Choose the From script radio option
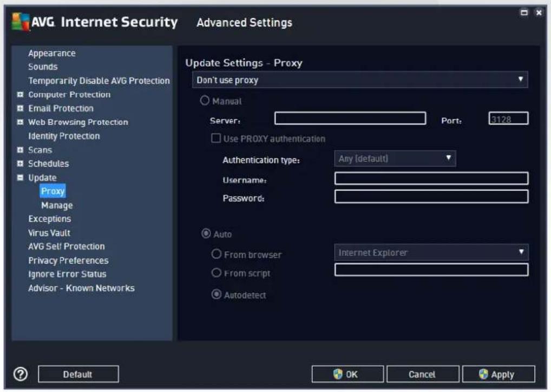 pos(216,273)
